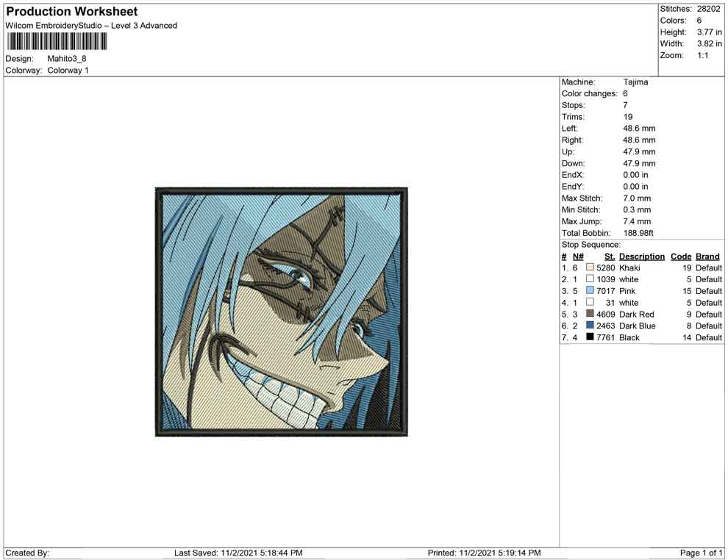Viewport: 728px width, 560px height.
Task: Click the Zoom value '1:1'
Action: click(703, 55)
